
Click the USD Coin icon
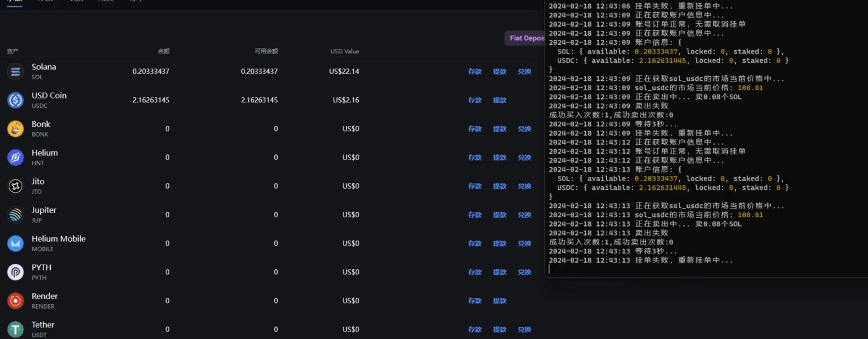point(16,100)
